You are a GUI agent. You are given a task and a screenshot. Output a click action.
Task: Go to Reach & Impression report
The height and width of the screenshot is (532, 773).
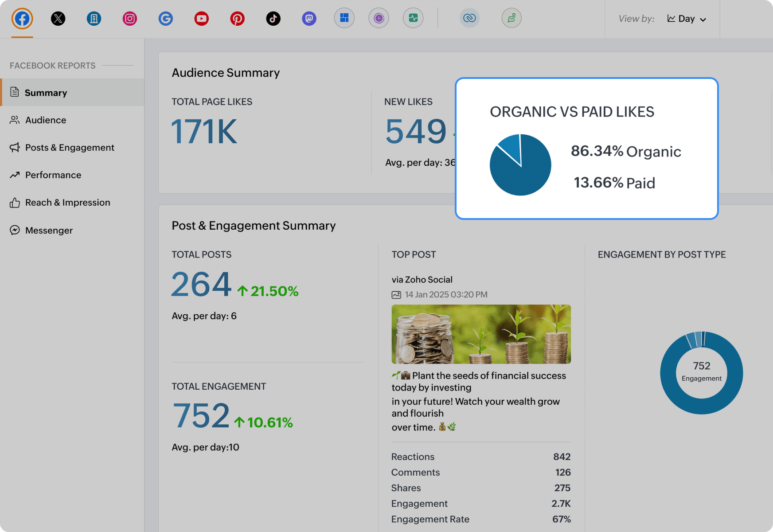(67, 202)
